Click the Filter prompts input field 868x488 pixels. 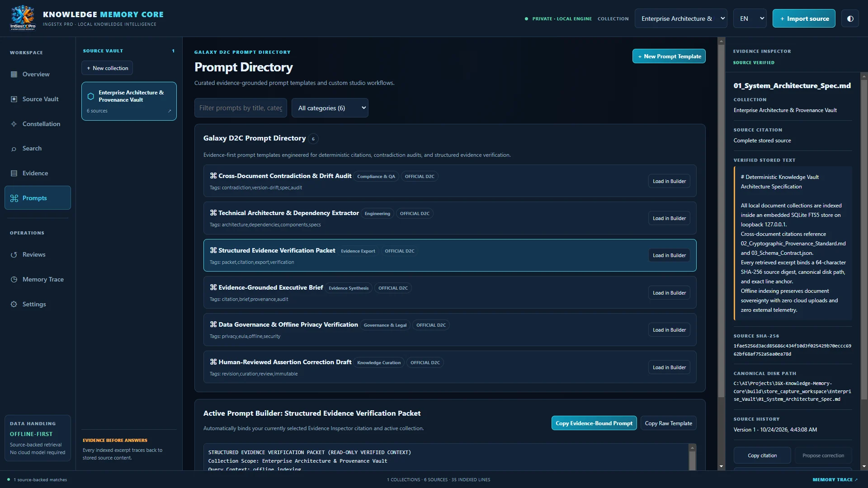click(241, 108)
